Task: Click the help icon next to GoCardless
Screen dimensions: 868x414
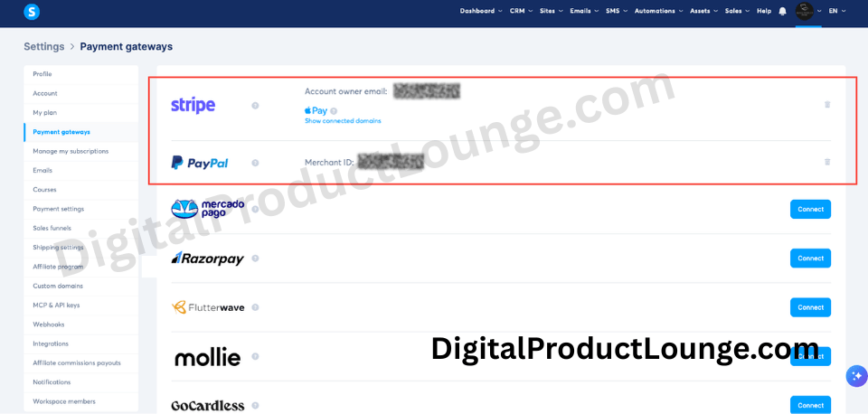Action: click(255, 406)
